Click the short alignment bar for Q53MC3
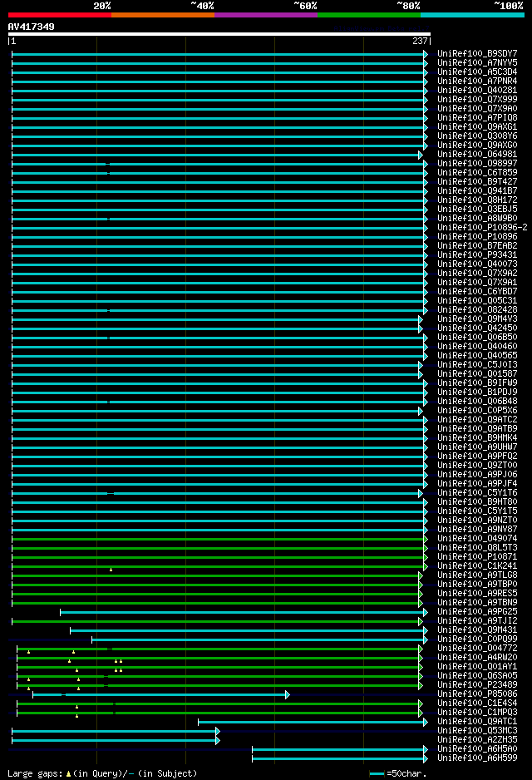Viewport: 532px width, 780px height. point(116,731)
